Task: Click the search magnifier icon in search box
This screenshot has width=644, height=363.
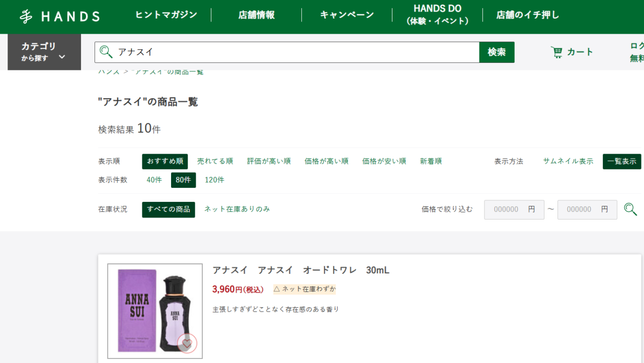Action: point(106,52)
